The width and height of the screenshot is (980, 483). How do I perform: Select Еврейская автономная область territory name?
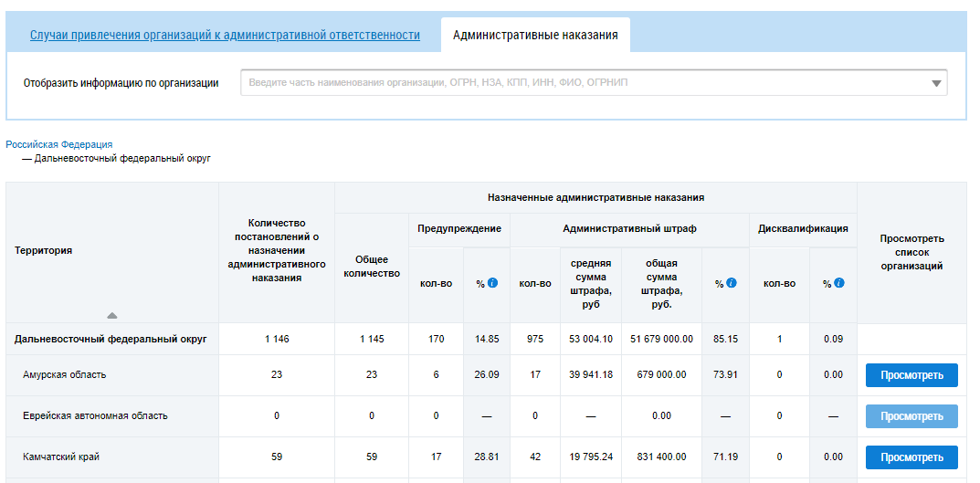[95, 416]
